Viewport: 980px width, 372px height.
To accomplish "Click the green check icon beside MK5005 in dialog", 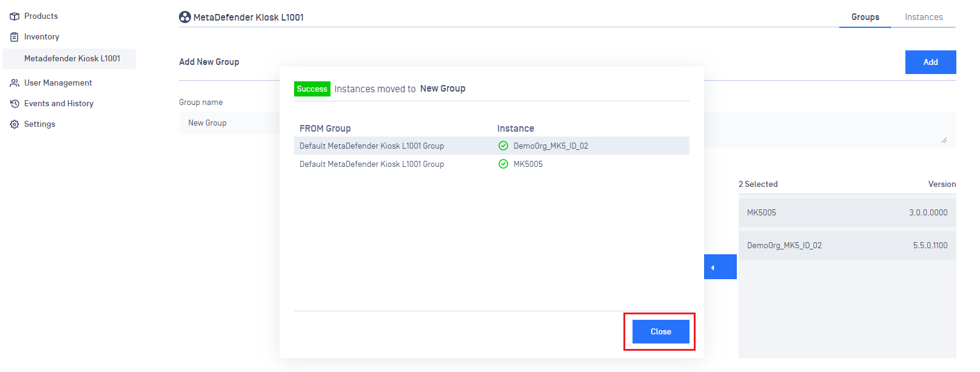I will [x=503, y=164].
